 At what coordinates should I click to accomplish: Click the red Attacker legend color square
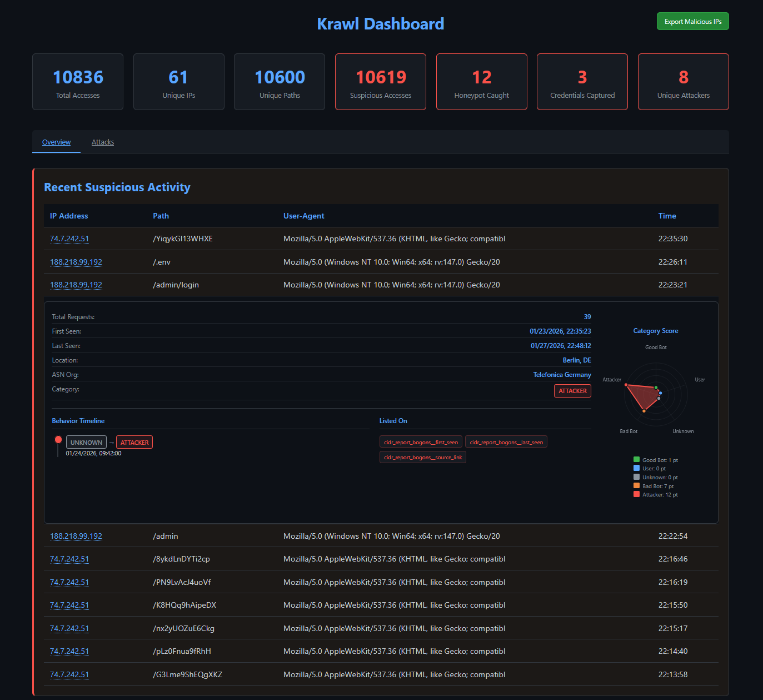click(636, 494)
